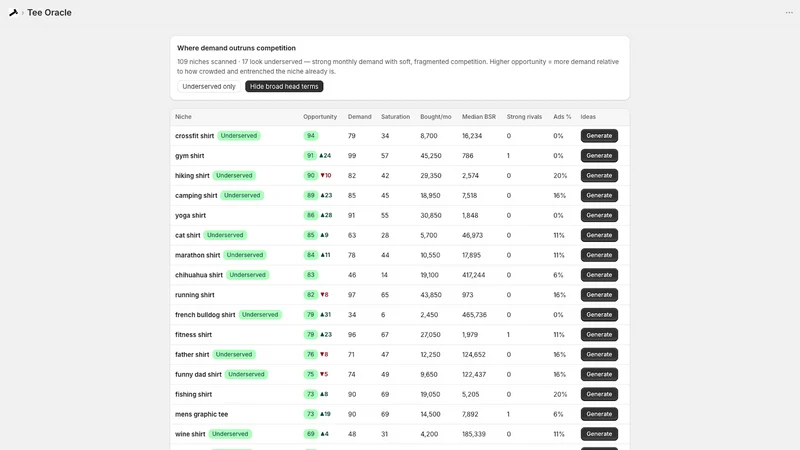The height and width of the screenshot is (450, 800).
Task: Click the french bulldog shirt niche name
Action: (205, 315)
